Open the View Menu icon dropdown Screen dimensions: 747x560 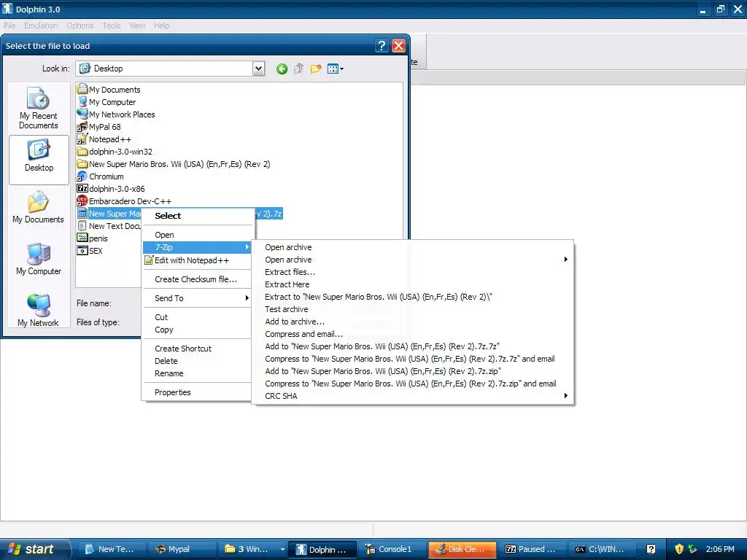[x=336, y=69]
